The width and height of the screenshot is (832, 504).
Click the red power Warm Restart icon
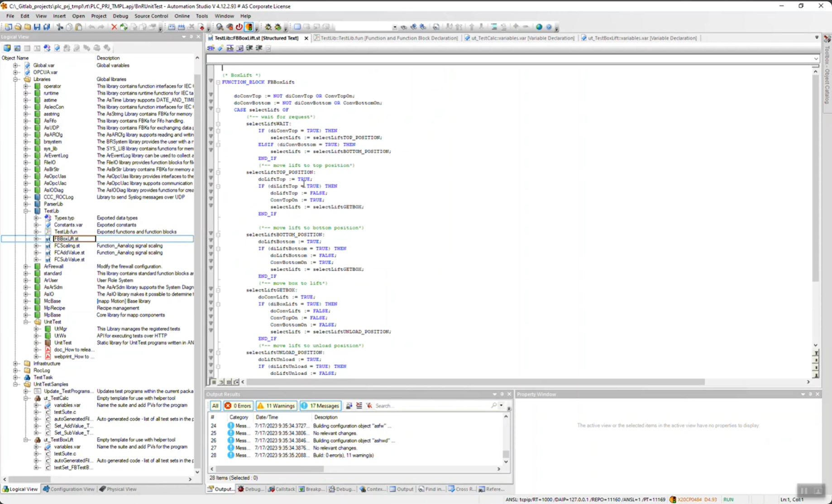(x=239, y=27)
